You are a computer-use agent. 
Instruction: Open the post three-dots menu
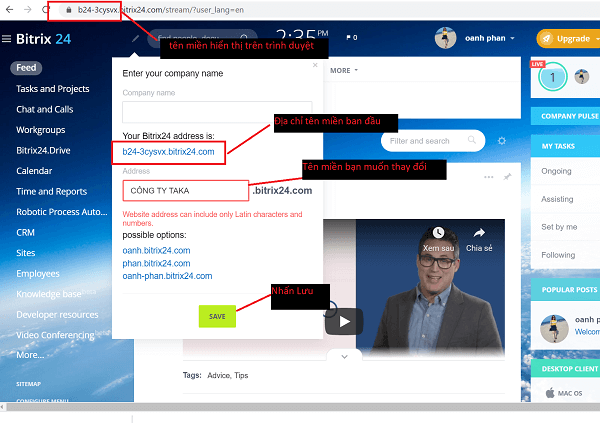click(489, 177)
